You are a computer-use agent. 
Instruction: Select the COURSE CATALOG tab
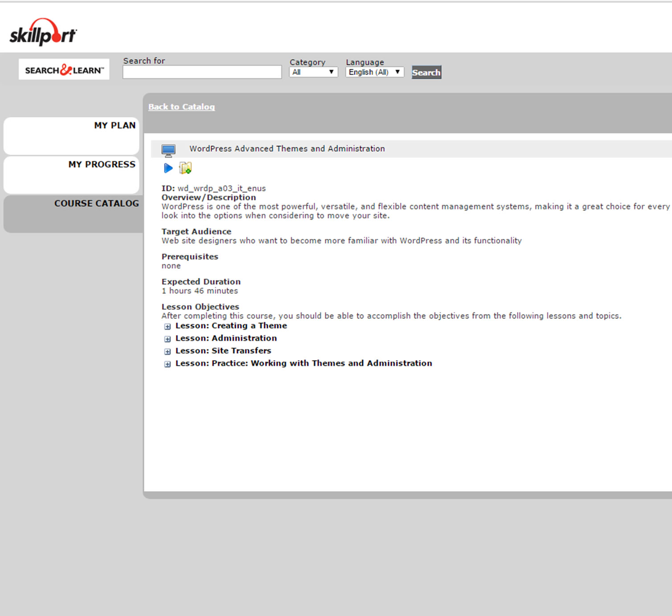tap(74, 214)
